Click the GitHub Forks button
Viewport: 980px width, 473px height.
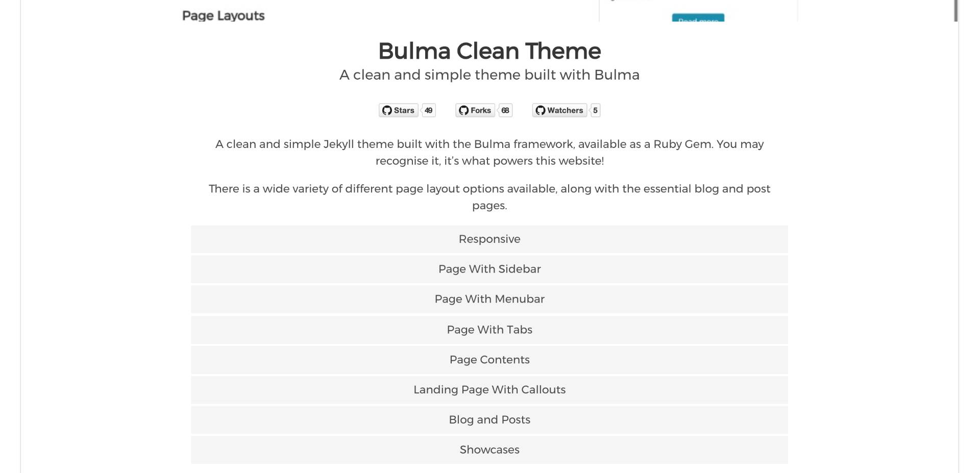coord(475,110)
